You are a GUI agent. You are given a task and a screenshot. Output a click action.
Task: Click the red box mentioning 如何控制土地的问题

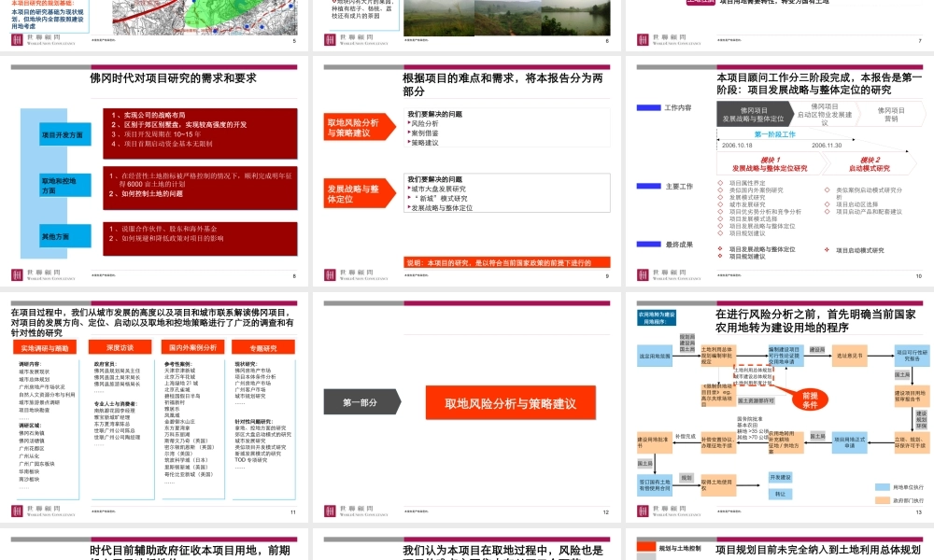(200, 188)
